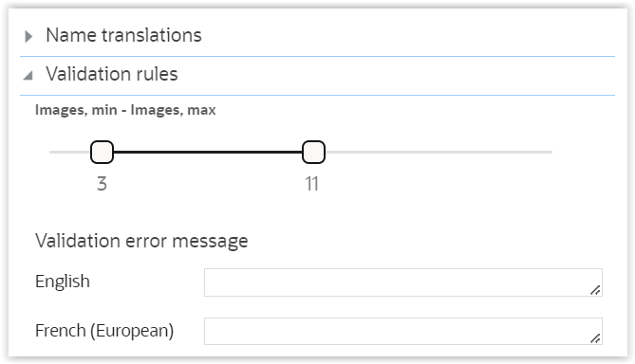The height and width of the screenshot is (364, 635).
Task: Focus the French (European) error message field
Action: pos(403,331)
